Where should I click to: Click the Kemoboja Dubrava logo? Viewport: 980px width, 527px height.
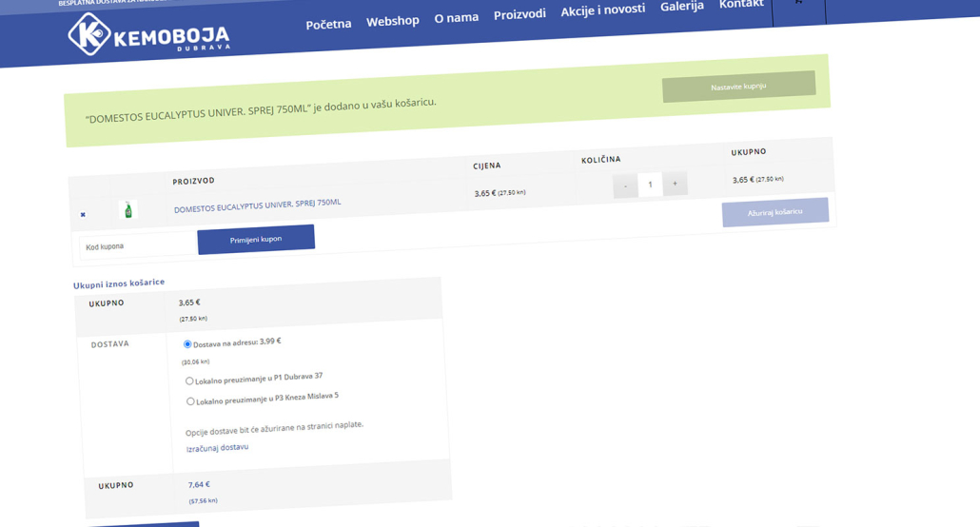(x=147, y=35)
